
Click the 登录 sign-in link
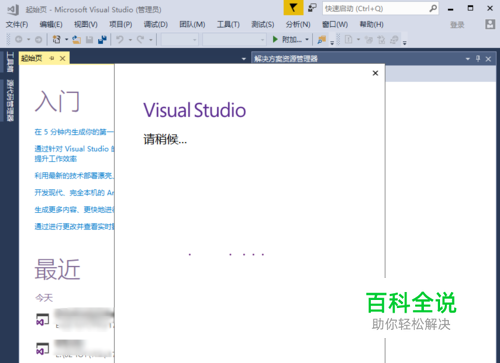pyautogui.click(x=457, y=25)
